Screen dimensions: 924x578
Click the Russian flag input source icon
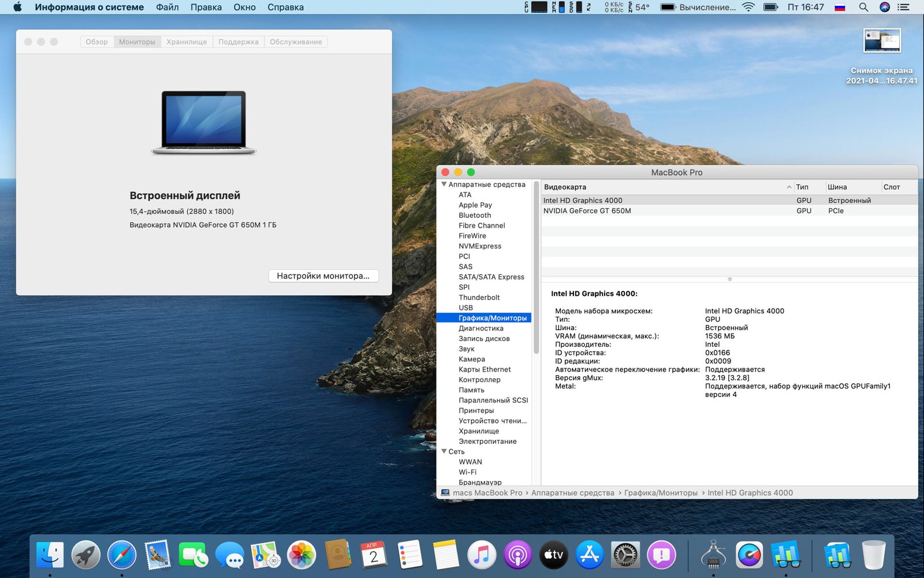[840, 7]
